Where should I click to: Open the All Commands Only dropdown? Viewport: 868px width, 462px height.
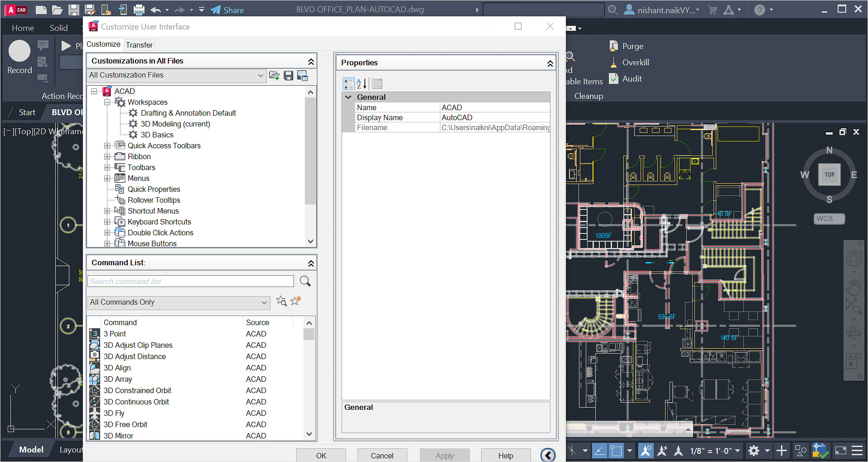pyautogui.click(x=264, y=302)
